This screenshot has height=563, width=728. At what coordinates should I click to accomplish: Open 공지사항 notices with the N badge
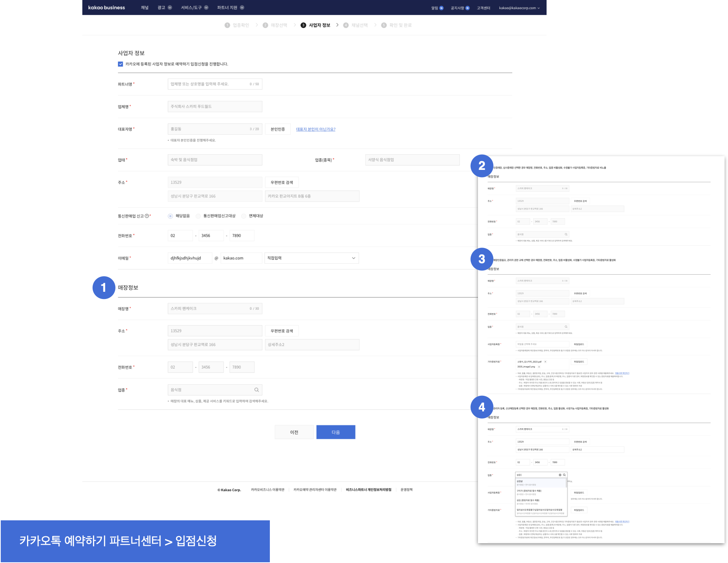point(460,8)
